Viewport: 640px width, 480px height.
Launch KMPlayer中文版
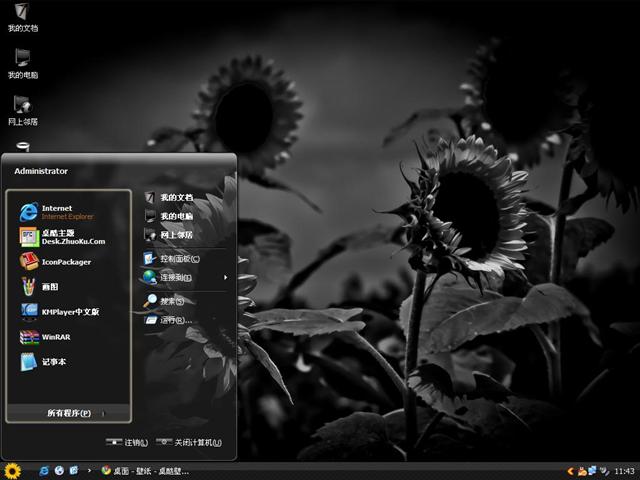click(69, 312)
